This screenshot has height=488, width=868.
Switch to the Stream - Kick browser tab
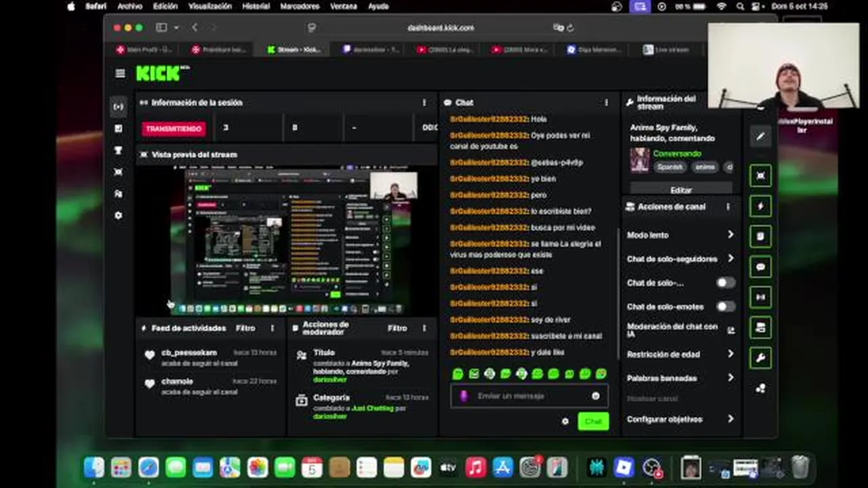click(294, 49)
